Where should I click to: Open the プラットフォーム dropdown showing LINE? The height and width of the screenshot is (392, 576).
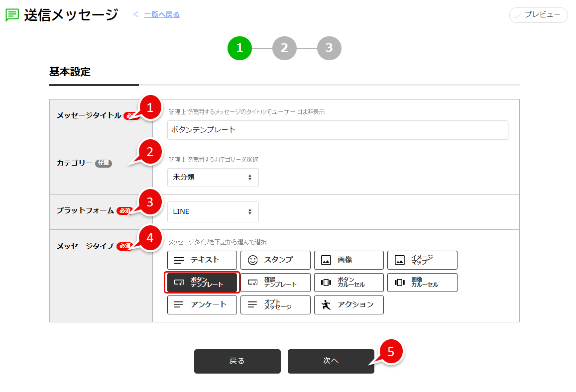click(213, 211)
